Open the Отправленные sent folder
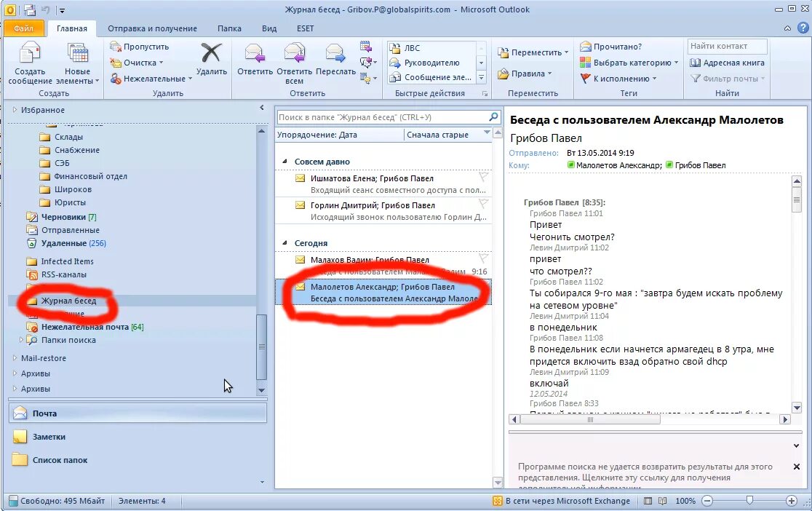This screenshot has width=812, height=511. coord(71,230)
